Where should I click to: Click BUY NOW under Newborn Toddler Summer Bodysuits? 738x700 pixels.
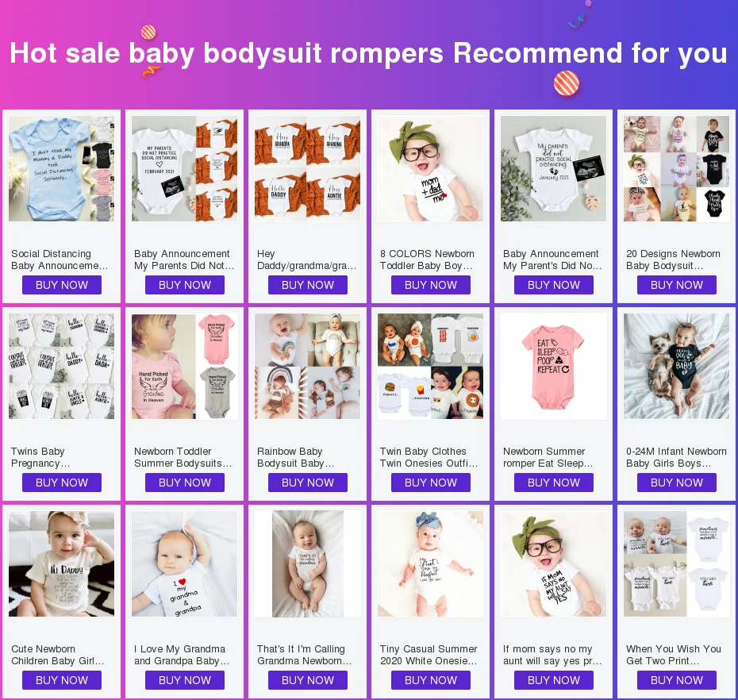[x=184, y=483]
